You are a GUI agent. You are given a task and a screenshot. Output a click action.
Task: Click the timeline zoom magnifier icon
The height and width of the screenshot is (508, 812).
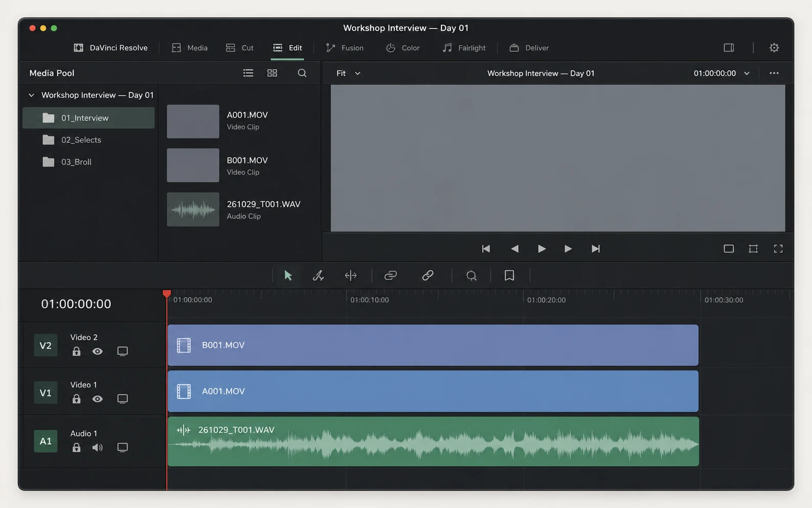pos(472,276)
